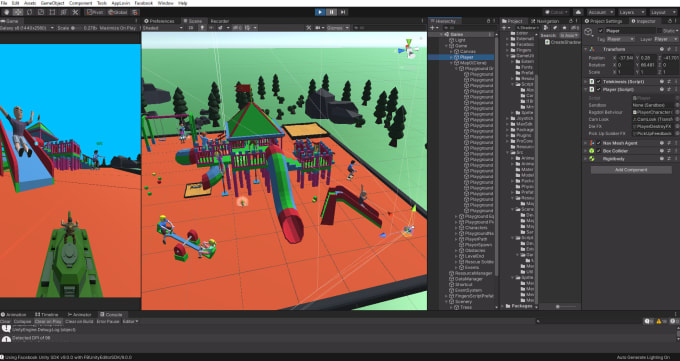Select the Scale tool in the toolbar
This screenshot has width=680, height=361.
click(41, 12)
